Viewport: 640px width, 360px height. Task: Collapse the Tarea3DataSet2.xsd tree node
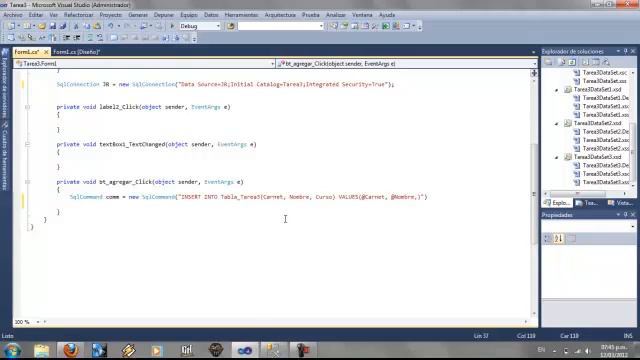tap(557, 123)
